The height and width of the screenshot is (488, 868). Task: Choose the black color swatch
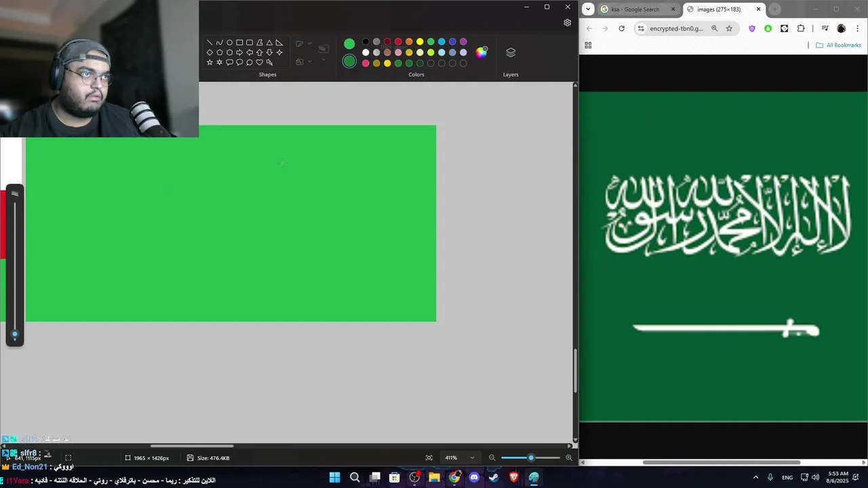pos(366,41)
